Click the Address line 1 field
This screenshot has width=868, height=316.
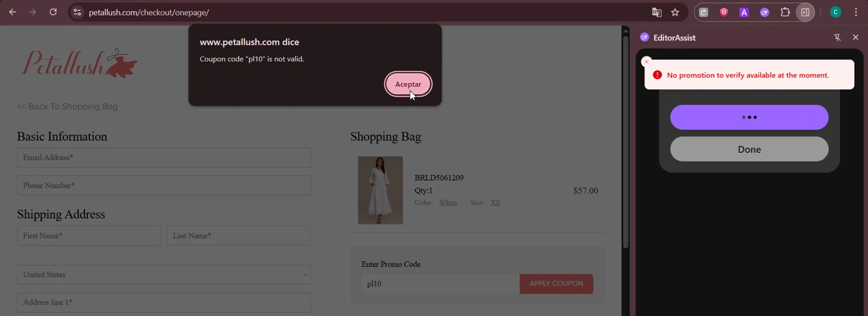(164, 303)
